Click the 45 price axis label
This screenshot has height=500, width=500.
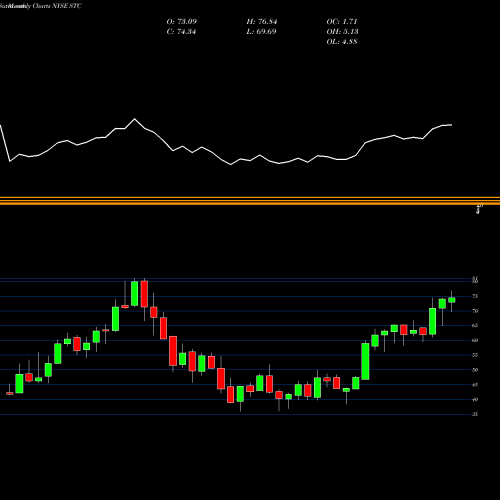475,385
